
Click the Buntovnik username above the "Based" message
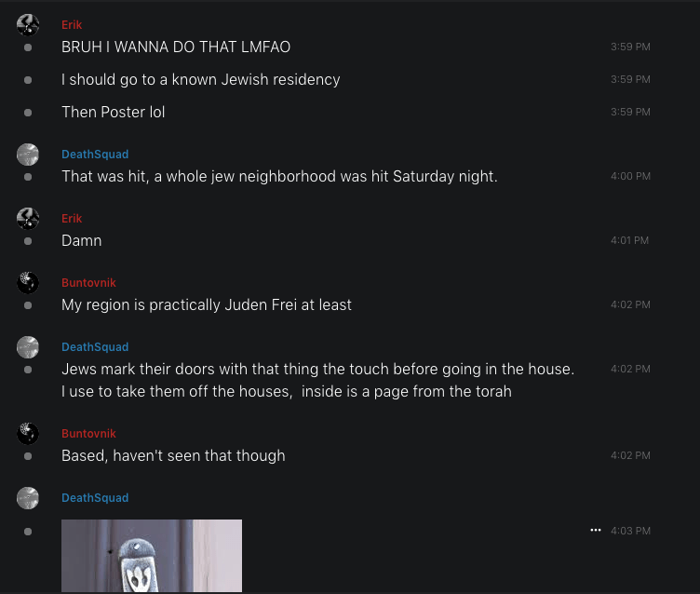point(88,434)
